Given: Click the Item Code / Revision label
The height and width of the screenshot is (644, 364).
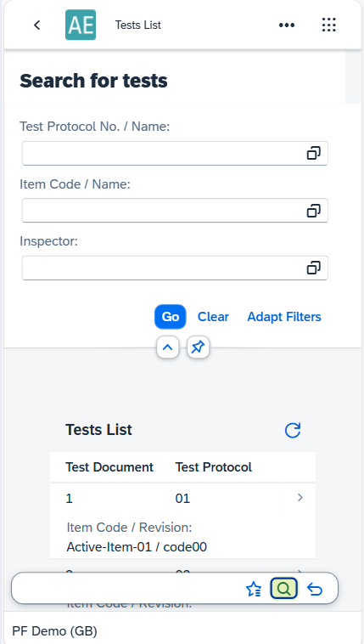Looking at the screenshot, I should [129, 527].
